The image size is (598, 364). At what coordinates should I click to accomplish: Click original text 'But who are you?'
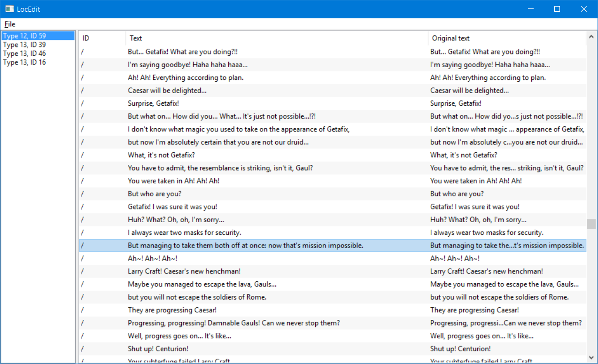[457, 194]
